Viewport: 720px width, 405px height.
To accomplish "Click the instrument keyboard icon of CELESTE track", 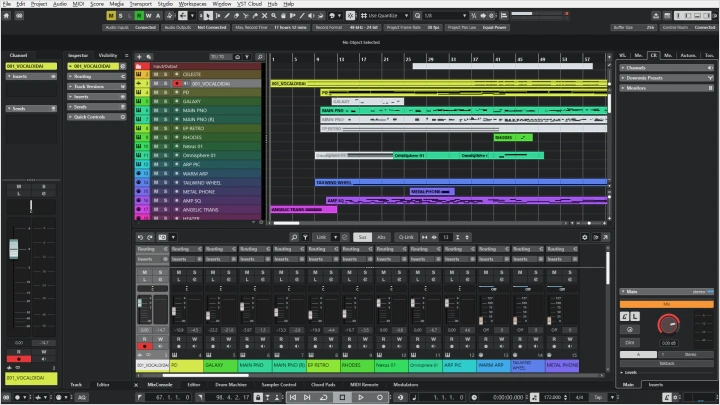I will (x=139, y=74).
